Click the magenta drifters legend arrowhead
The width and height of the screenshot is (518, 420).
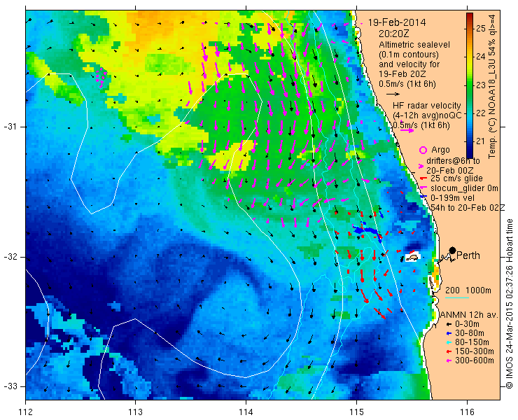pyautogui.click(x=421, y=166)
